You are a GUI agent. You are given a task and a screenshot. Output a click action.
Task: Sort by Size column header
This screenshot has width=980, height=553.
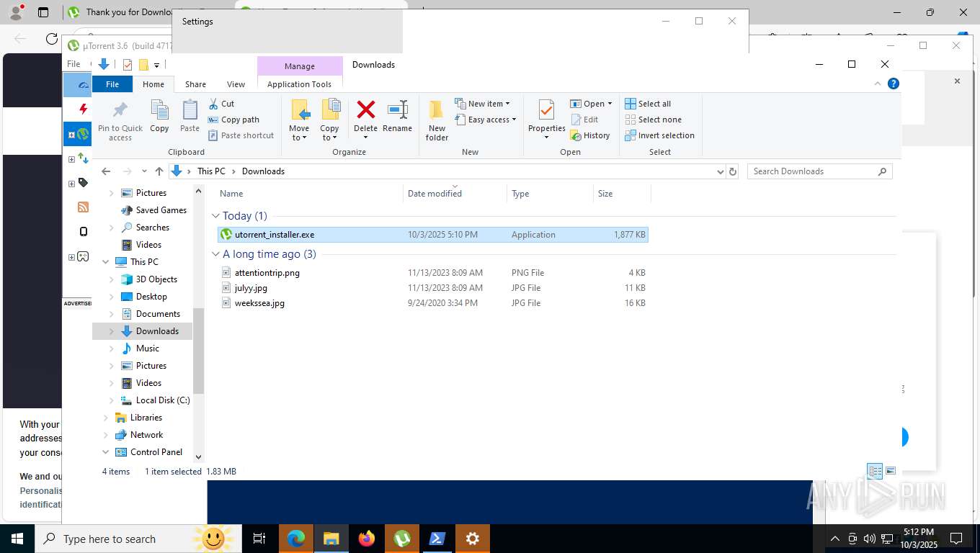coord(622,194)
